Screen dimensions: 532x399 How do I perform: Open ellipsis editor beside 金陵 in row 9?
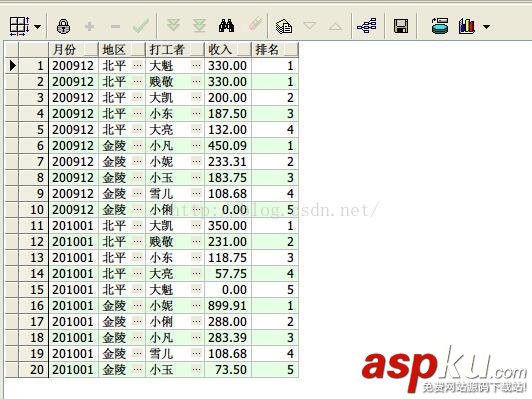(x=137, y=194)
